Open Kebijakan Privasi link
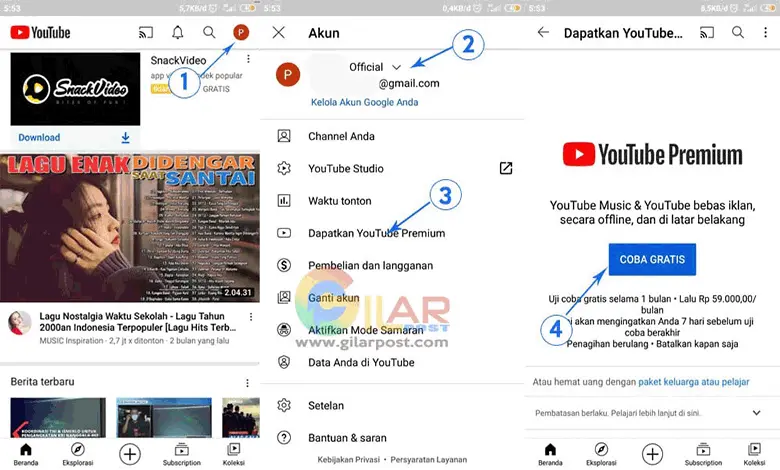Screen dimensions: 780x470 349,460
